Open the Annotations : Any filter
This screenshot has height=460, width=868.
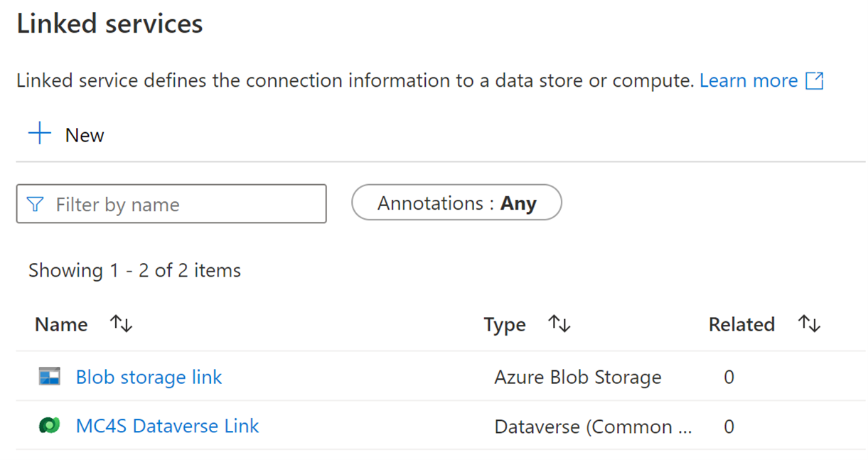click(x=456, y=203)
